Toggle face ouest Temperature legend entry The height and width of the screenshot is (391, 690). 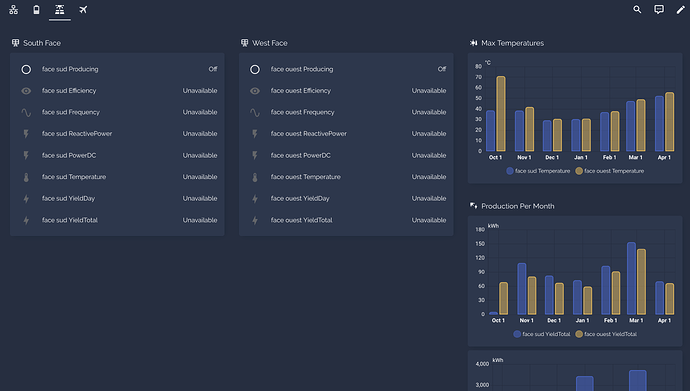pyautogui.click(x=610, y=171)
